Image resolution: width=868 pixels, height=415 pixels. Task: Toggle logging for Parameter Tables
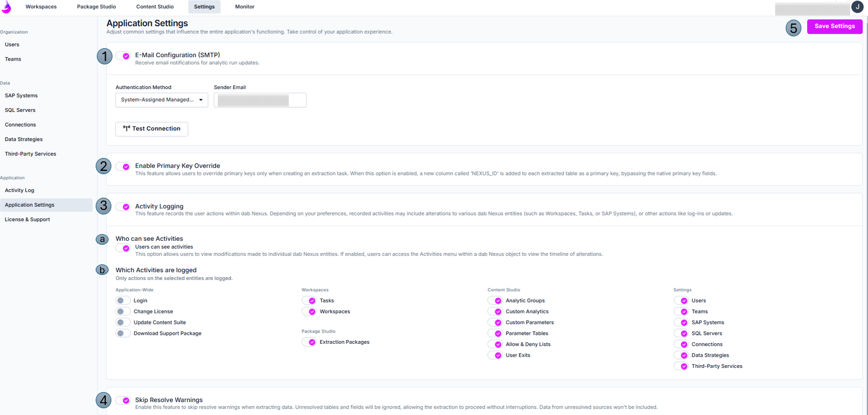[x=495, y=333]
